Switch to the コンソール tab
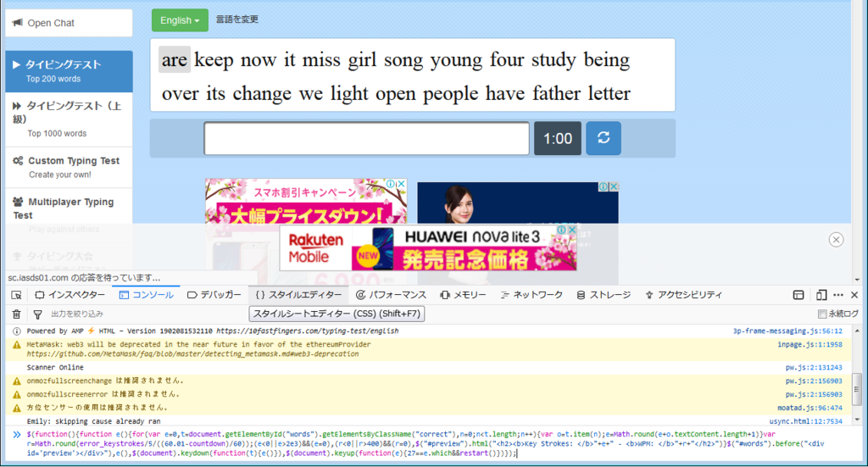The height and width of the screenshot is (467, 868). click(x=147, y=295)
